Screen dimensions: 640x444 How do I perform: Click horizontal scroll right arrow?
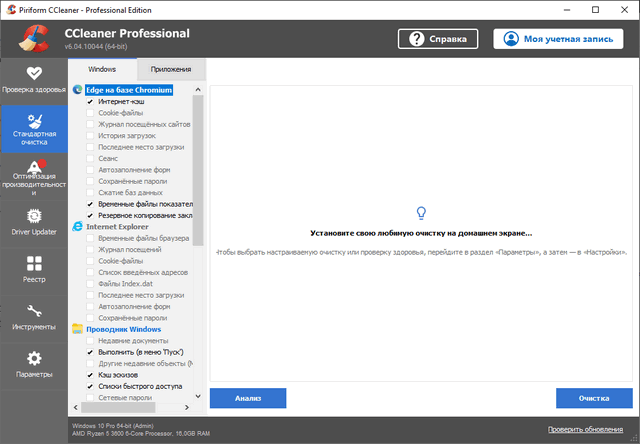click(187, 407)
